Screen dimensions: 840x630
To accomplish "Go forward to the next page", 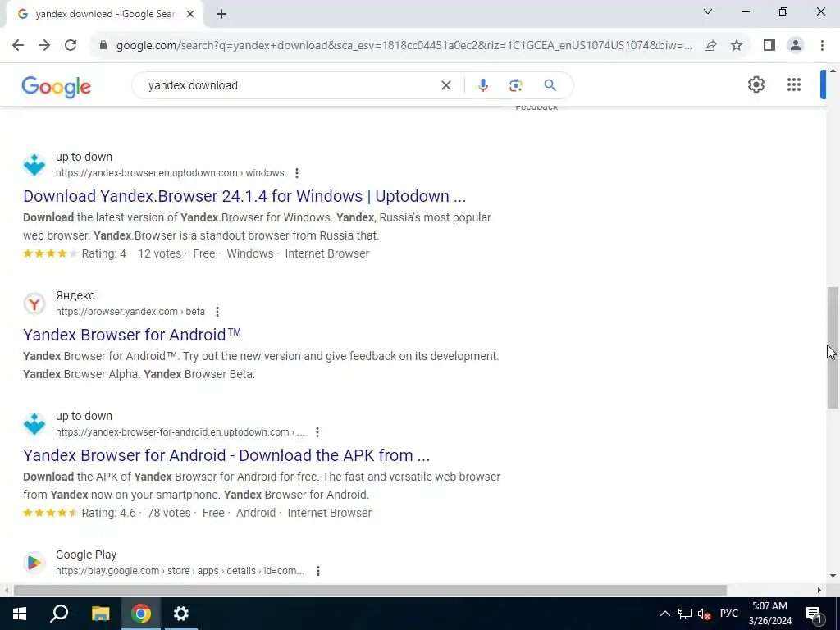I will click(x=44, y=45).
